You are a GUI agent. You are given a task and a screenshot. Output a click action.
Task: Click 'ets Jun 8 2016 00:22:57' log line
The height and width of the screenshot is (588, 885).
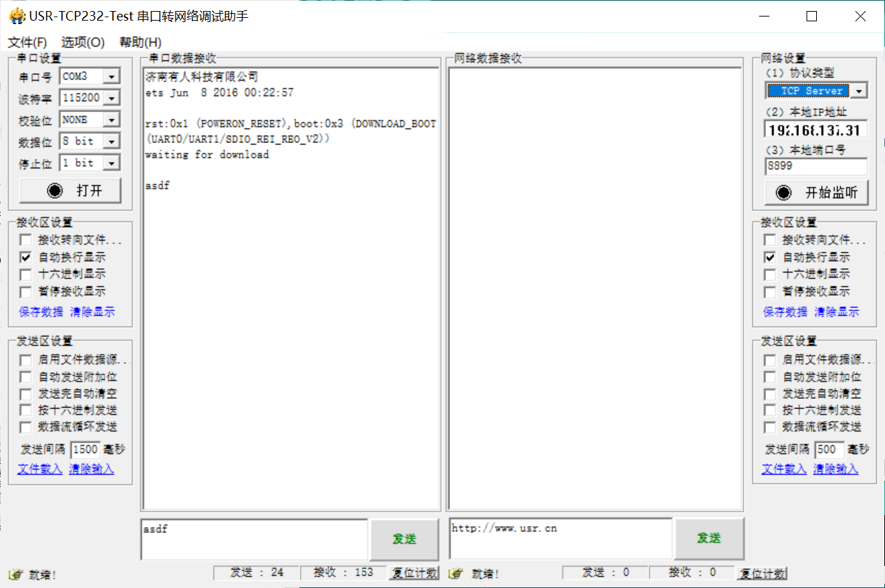220,93
